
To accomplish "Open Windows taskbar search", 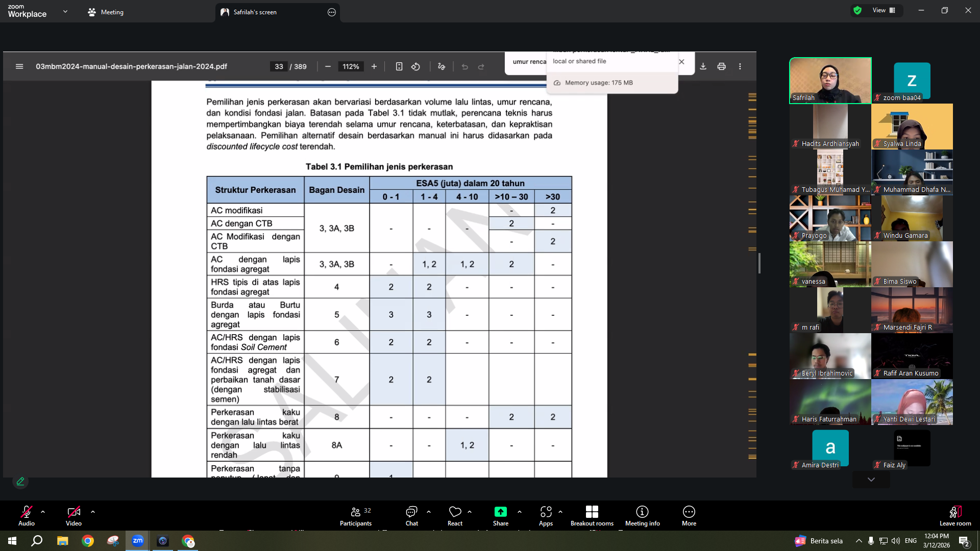I will (x=37, y=541).
